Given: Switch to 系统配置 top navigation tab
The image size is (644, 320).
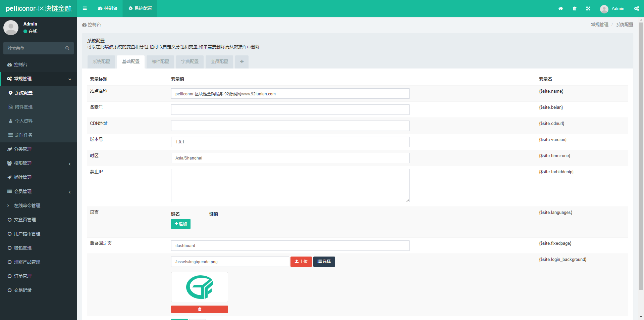Looking at the screenshot, I should pyautogui.click(x=140, y=8).
